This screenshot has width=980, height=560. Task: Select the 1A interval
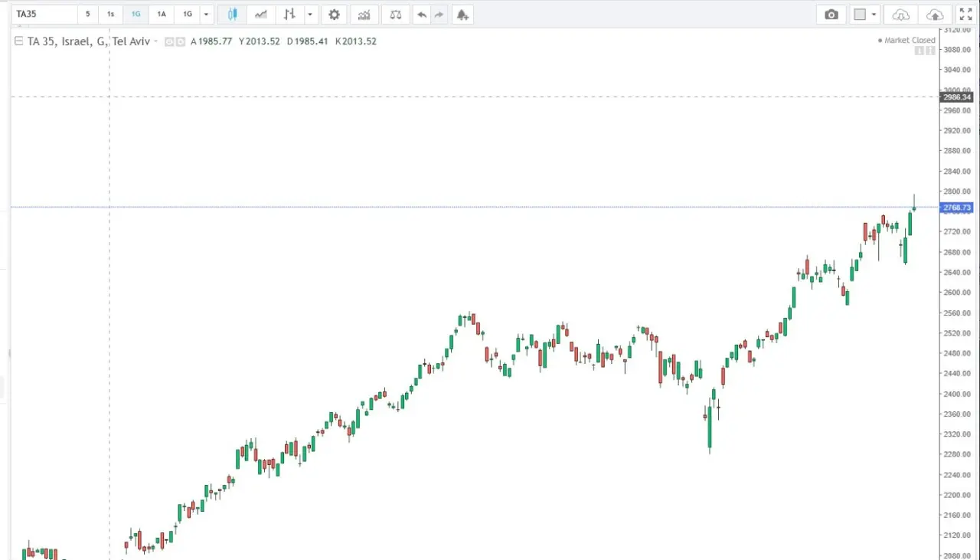tap(162, 15)
